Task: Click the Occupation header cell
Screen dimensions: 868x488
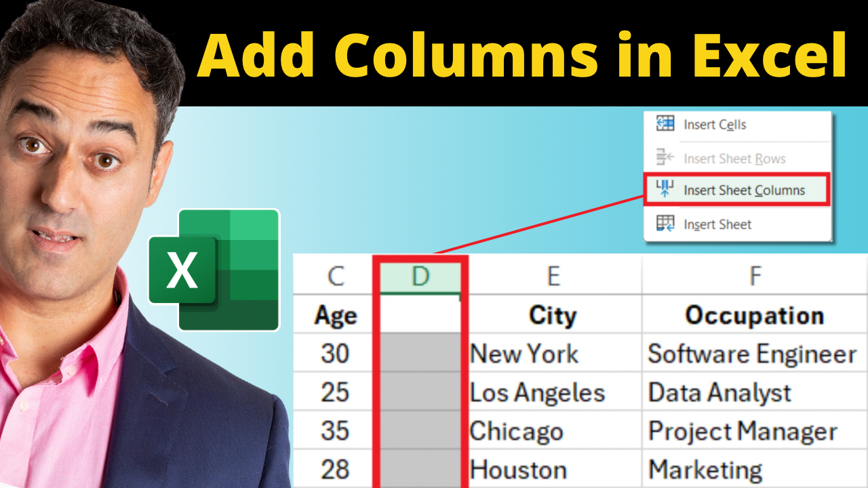Action: coord(755,314)
